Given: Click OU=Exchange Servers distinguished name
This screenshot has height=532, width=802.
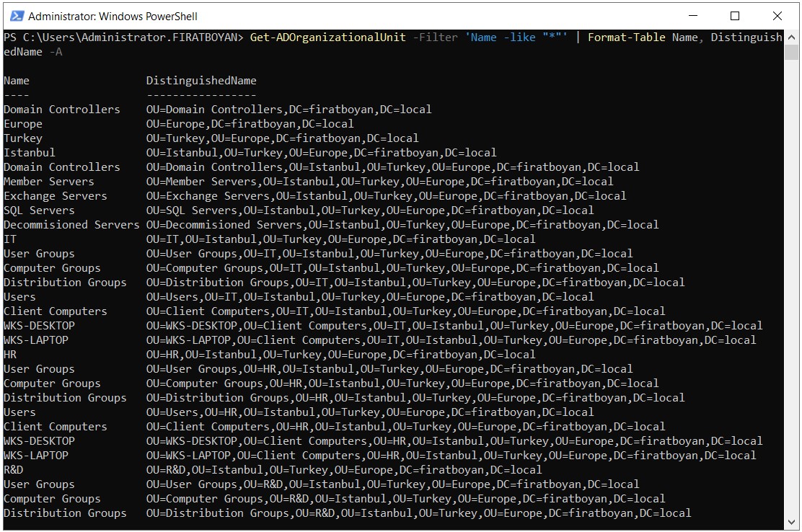Looking at the screenshot, I should (386, 196).
